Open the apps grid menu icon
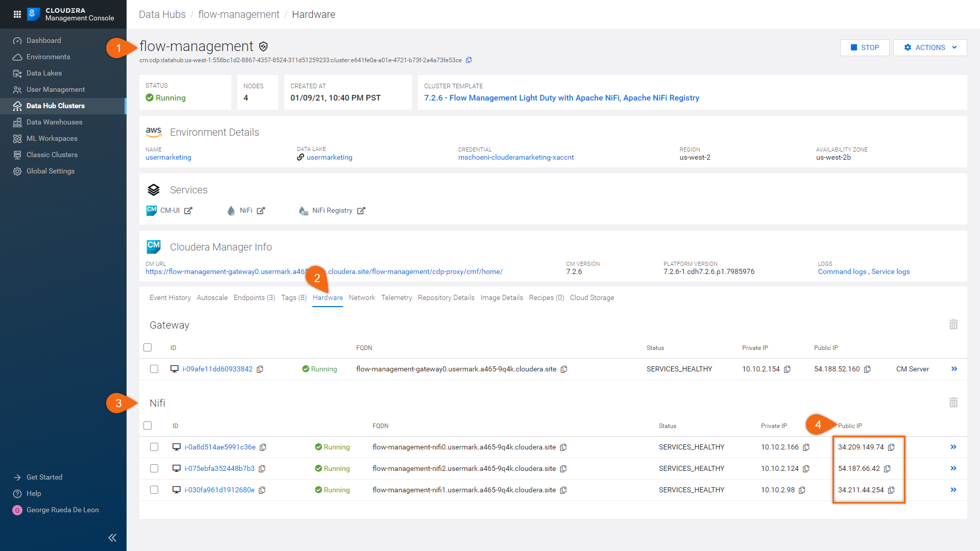980x551 pixels. [x=17, y=14]
